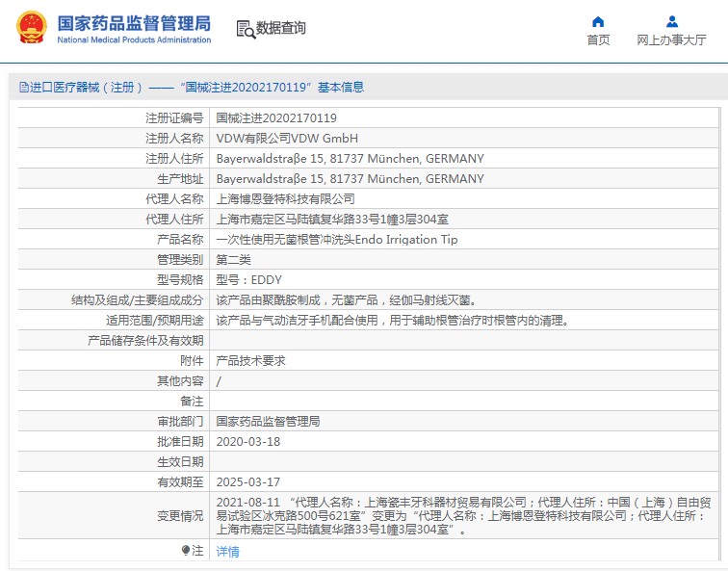This screenshot has height=571, width=728.
Task: Click the 首页 text label
Action: 598,39
